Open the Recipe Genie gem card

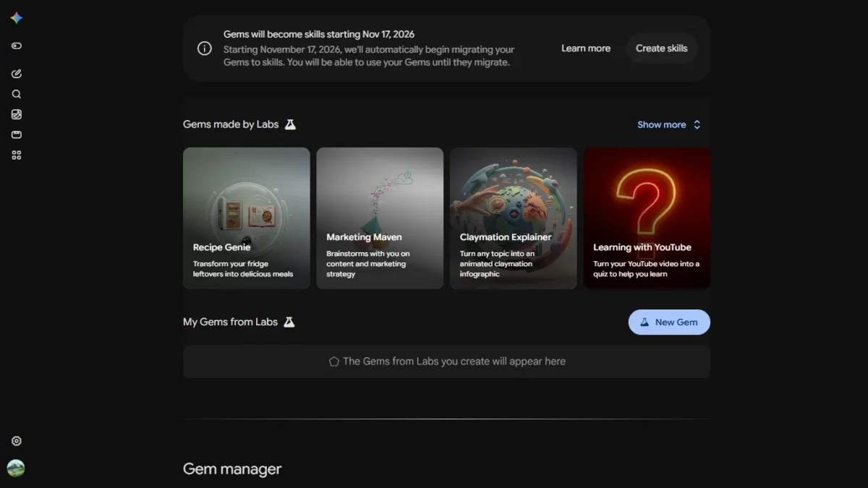(246, 218)
